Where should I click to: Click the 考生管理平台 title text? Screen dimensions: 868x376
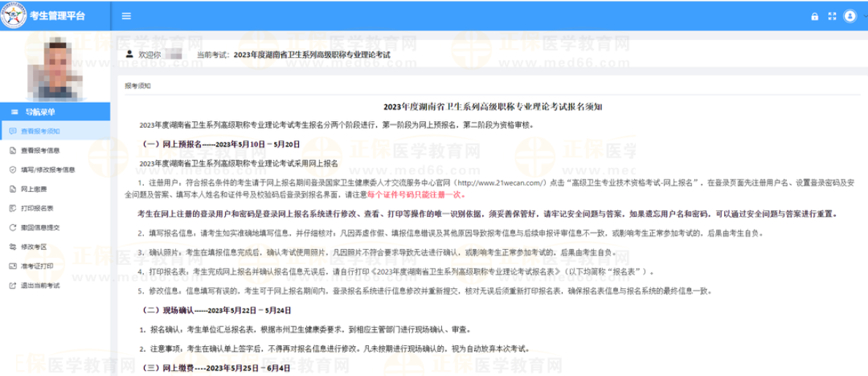click(x=56, y=15)
